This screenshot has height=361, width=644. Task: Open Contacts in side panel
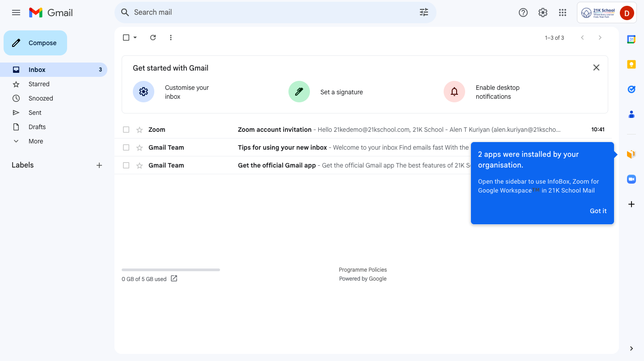pos(631,114)
